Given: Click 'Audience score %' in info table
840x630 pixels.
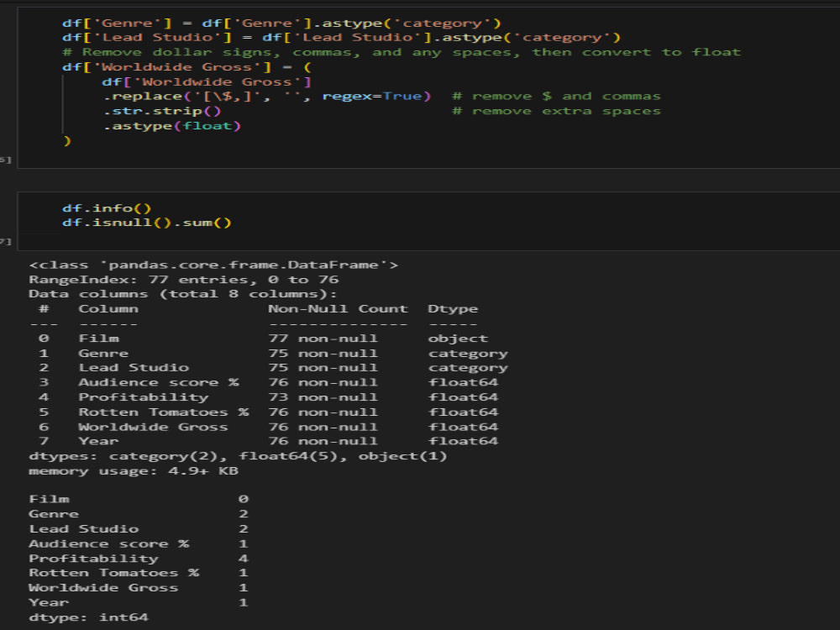Looking at the screenshot, I should [159, 382].
